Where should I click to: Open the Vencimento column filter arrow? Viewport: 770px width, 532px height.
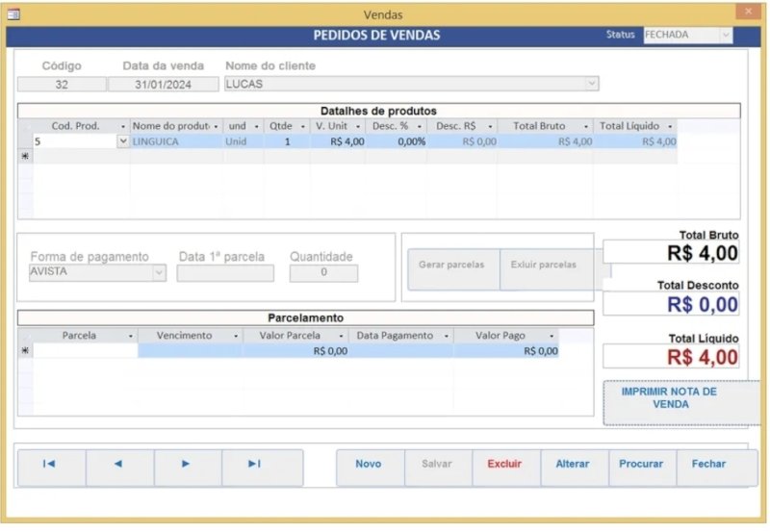[x=235, y=336]
